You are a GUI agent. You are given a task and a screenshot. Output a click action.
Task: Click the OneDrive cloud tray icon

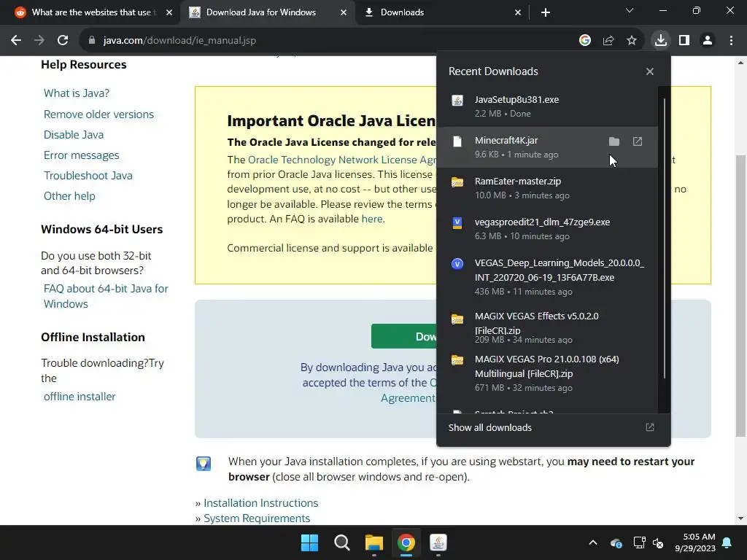[x=616, y=542]
